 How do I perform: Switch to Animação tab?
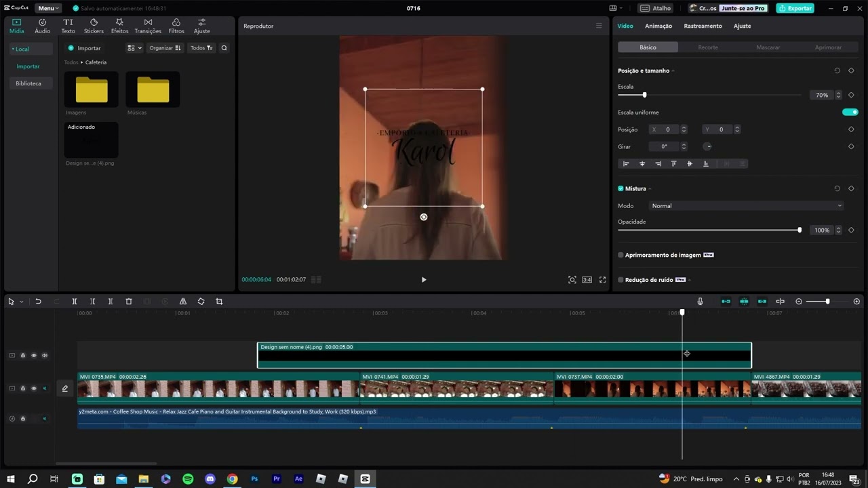(658, 26)
